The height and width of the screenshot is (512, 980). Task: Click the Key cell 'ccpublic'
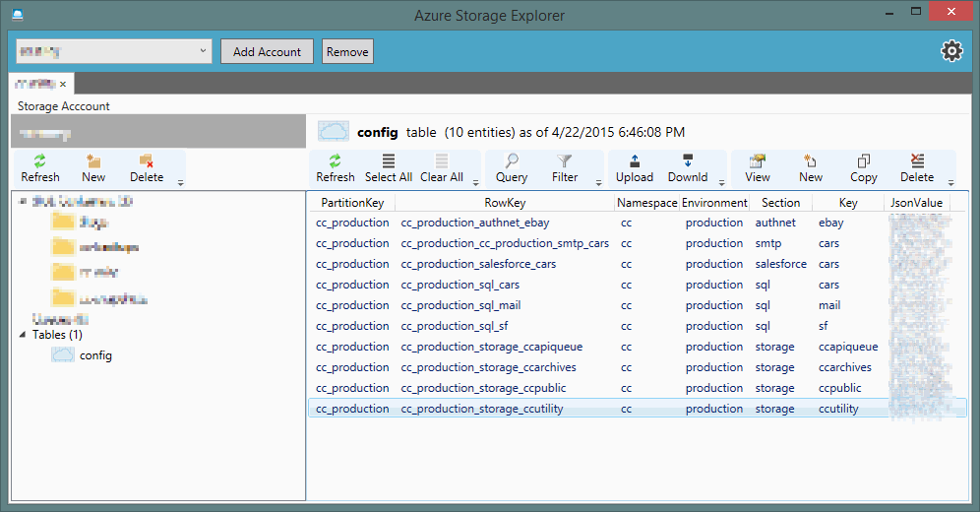pyautogui.click(x=840, y=388)
